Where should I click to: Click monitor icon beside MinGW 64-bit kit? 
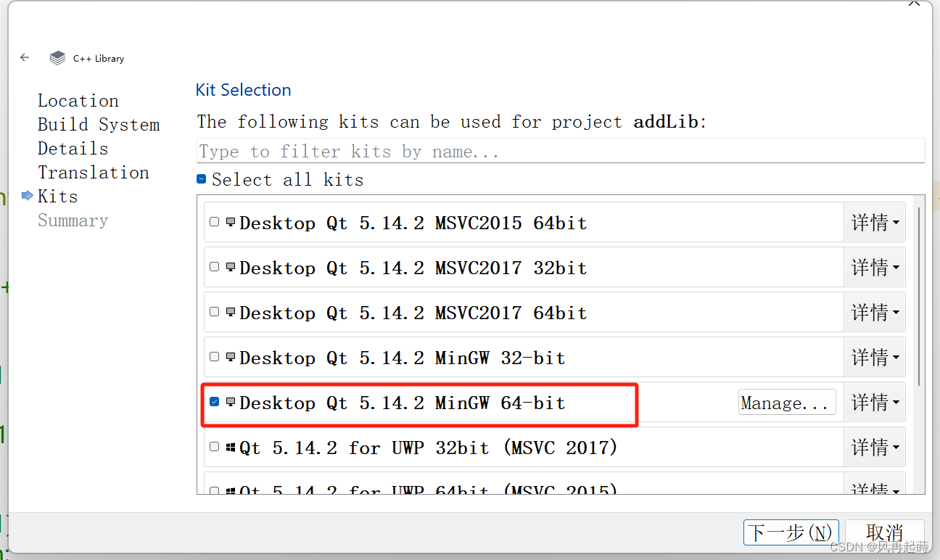click(231, 402)
